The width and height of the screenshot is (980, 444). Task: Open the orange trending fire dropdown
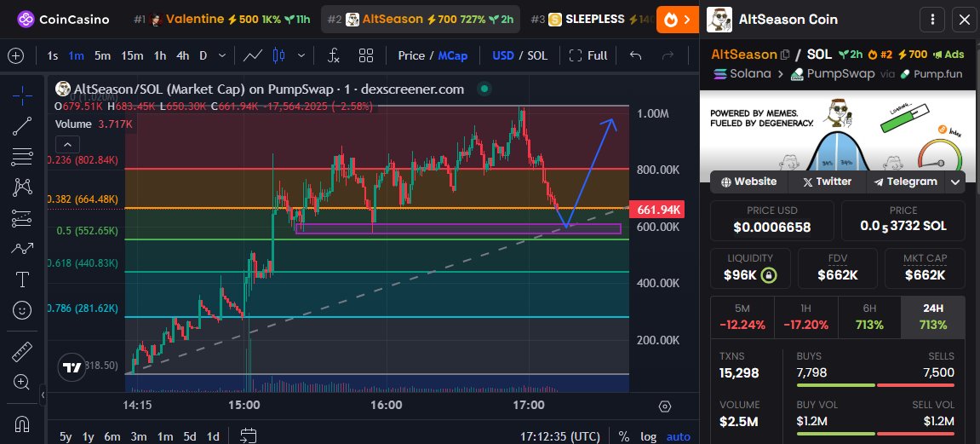[x=678, y=20]
